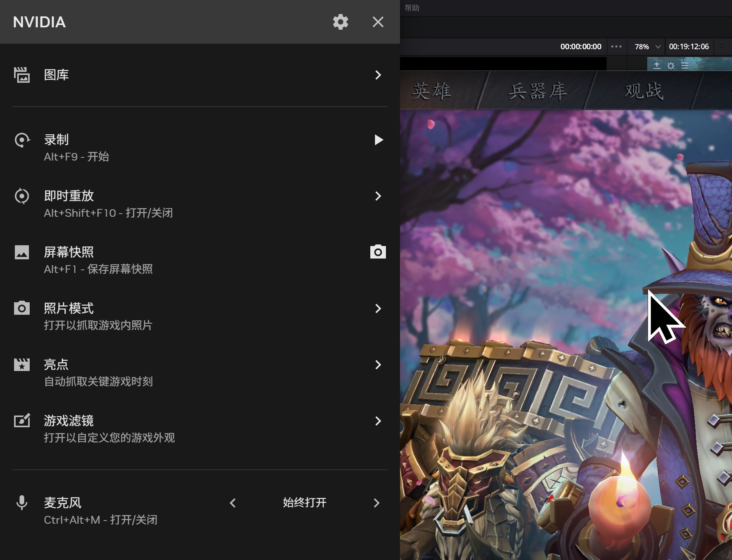Select the 亮点 label
This screenshot has height=560, width=732.
click(x=56, y=364)
